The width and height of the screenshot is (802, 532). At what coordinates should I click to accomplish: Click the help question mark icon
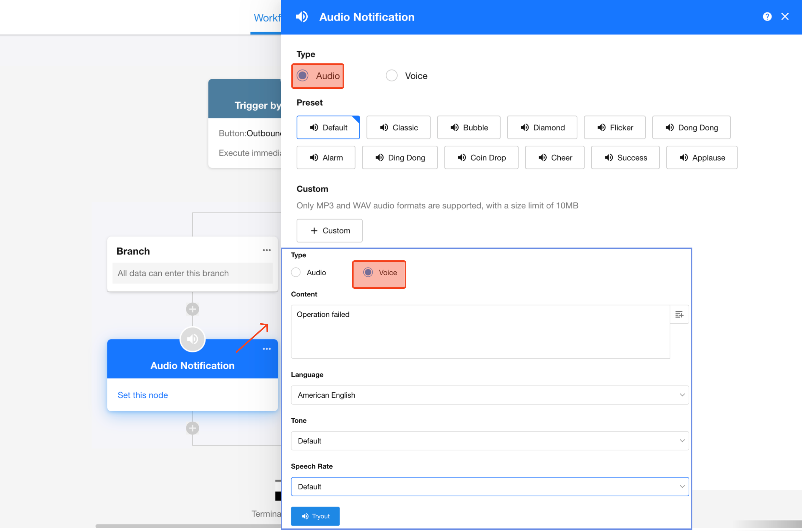point(767,17)
